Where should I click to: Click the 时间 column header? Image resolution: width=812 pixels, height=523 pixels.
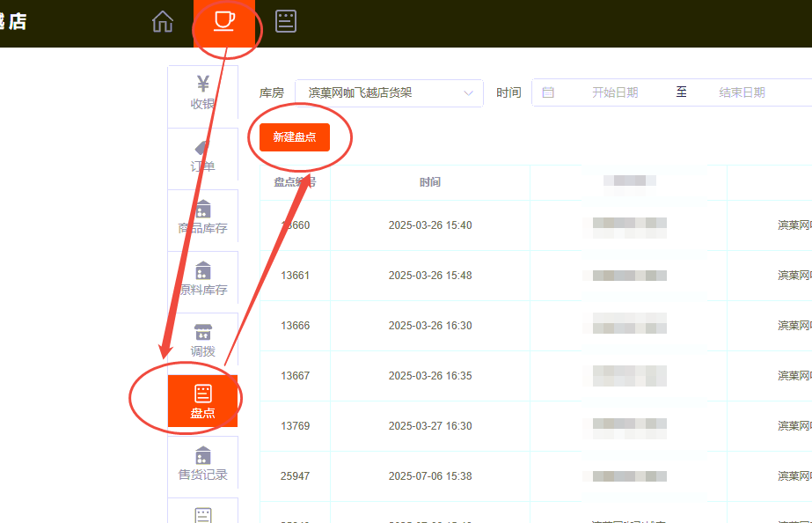429,182
